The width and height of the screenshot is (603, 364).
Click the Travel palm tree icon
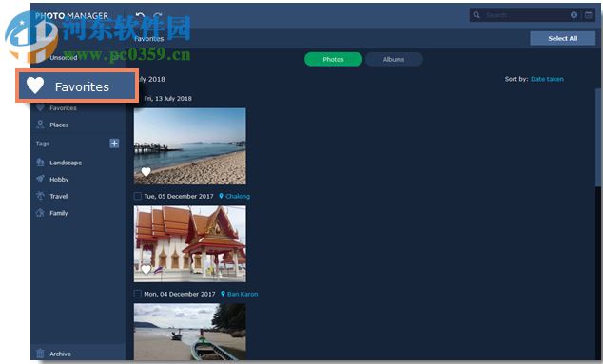pyautogui.click(x=40, y=196)
